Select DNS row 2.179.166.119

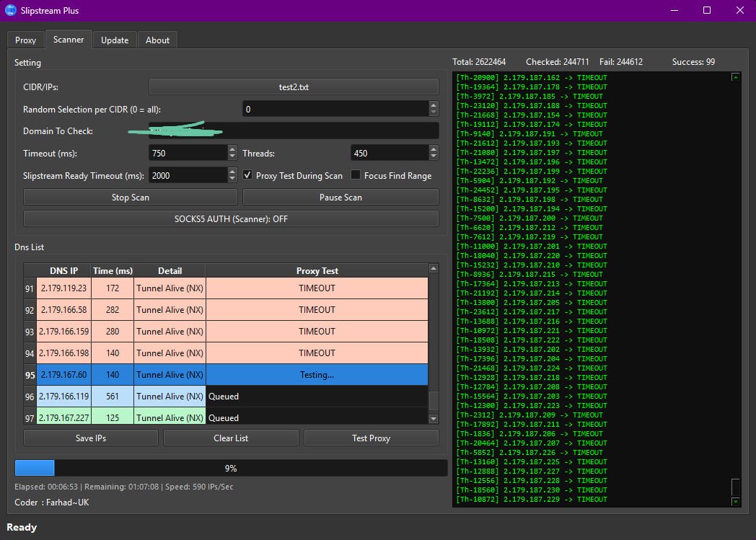pyautogui.click(x=63, y=397)
